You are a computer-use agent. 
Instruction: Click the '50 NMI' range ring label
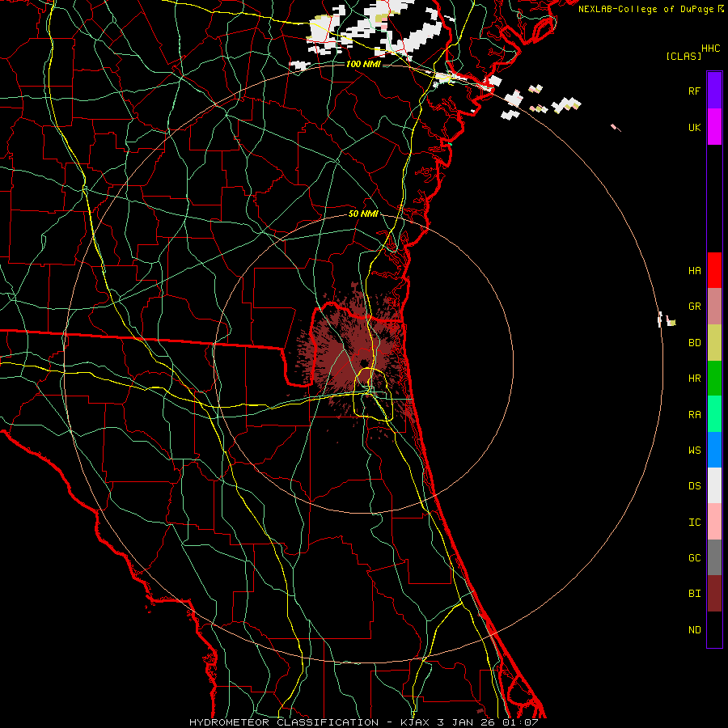(363, 214)
